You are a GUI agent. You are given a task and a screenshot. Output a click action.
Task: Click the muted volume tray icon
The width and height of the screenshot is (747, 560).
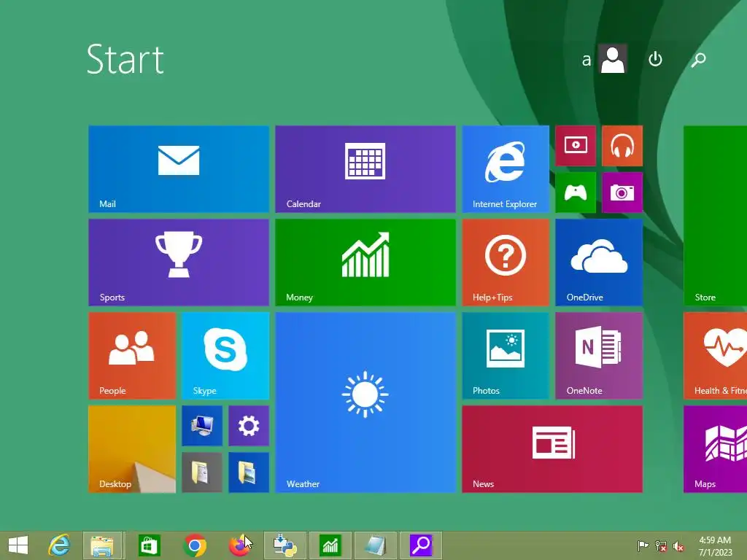678,545
